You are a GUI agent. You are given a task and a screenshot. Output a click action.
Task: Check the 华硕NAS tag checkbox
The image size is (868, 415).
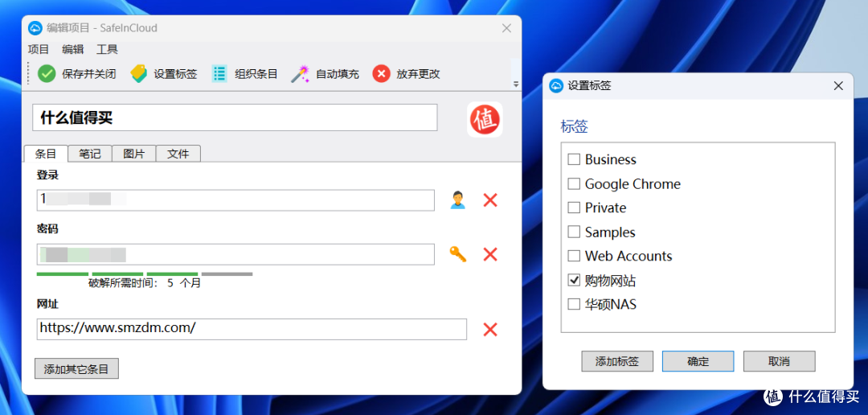(574, 304)
